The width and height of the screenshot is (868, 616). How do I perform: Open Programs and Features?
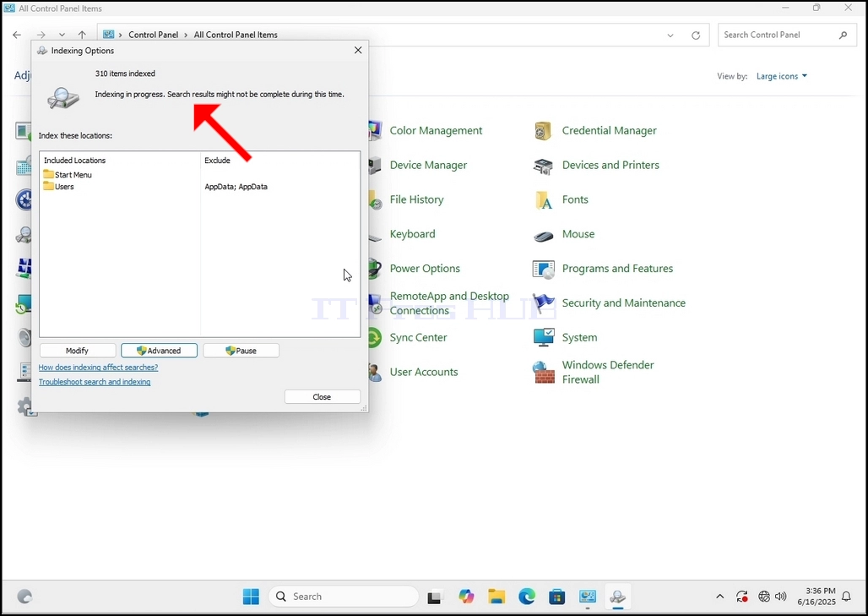[617, 269]
